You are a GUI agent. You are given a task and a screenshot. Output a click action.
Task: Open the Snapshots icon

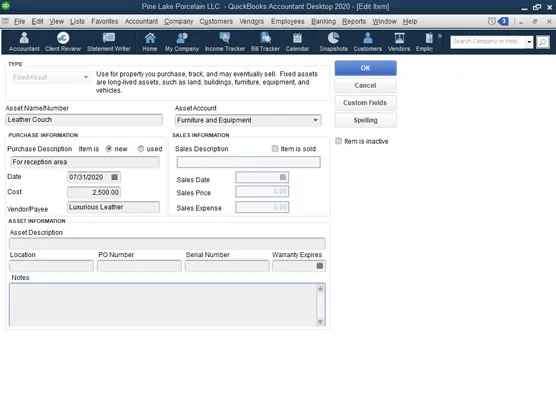coord(333,42)
